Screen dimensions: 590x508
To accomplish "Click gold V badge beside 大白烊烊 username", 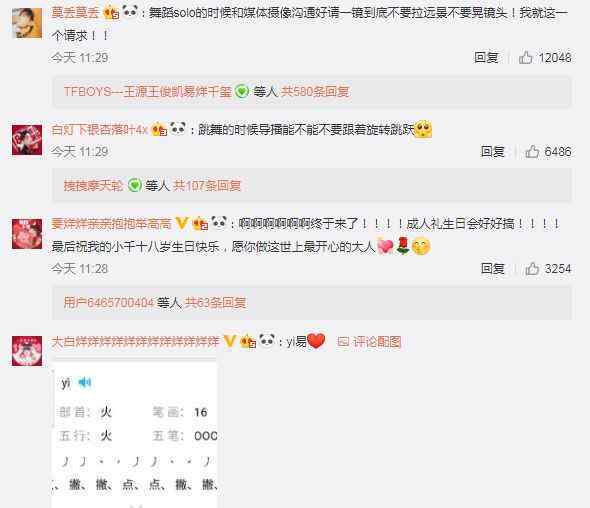I will click(x=229, y=341).
